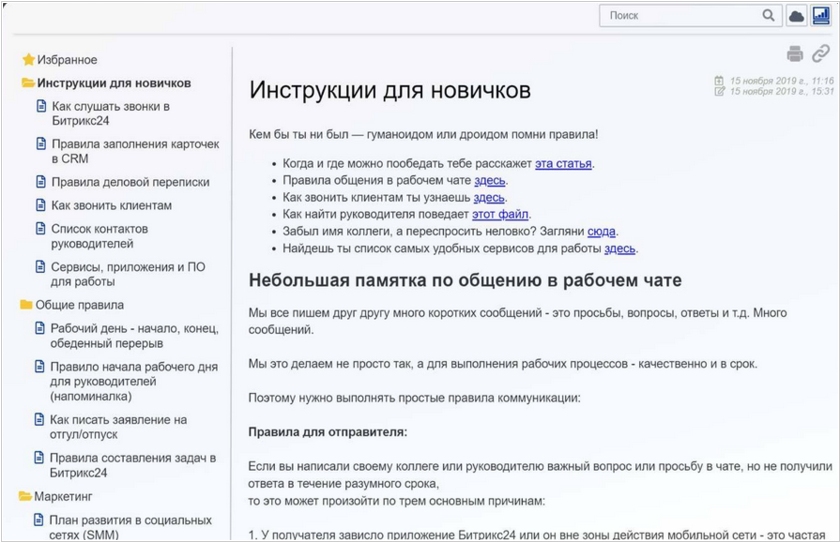Click into the Поиск search field
Screen dimensions: 840x542
click(680, 16)
